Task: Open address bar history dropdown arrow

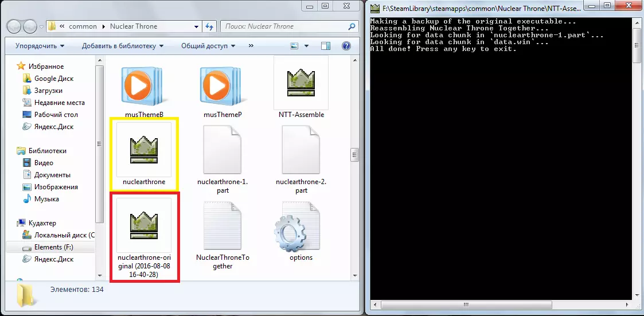Action: pos(196,26)
